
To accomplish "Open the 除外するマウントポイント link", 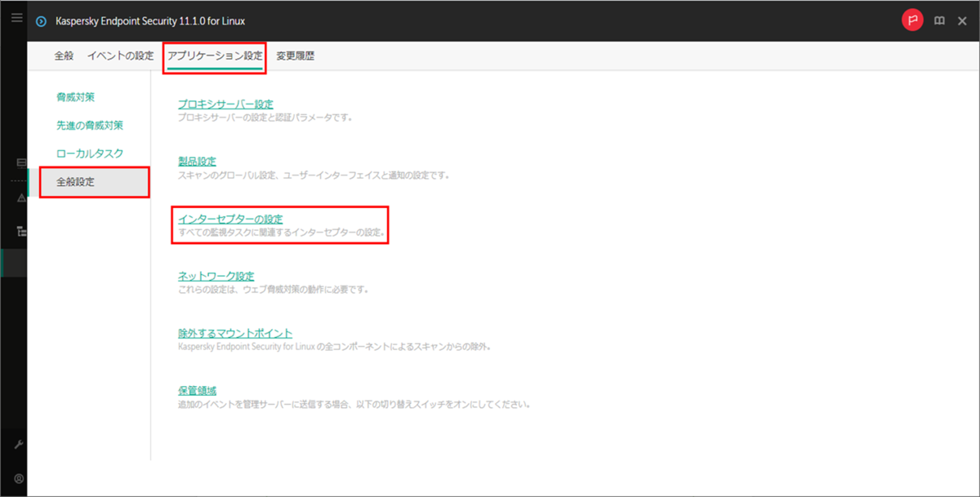I will tap(236, 332).
